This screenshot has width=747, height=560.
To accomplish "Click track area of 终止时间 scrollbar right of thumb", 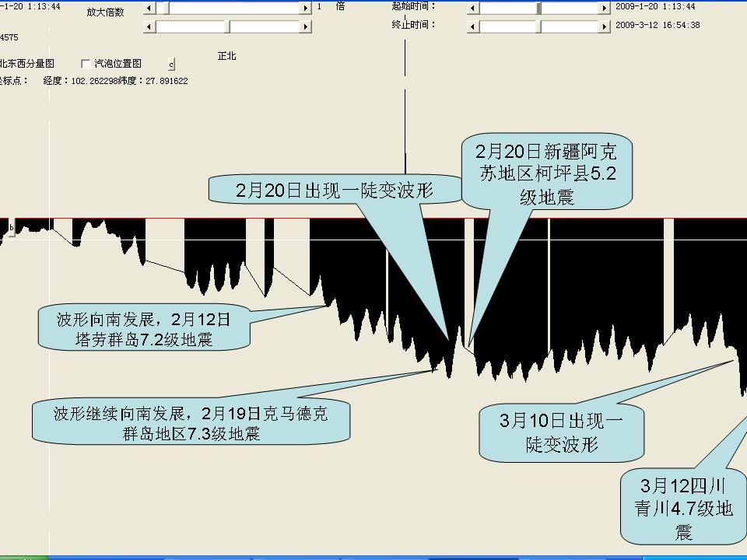I will (570, 26).
